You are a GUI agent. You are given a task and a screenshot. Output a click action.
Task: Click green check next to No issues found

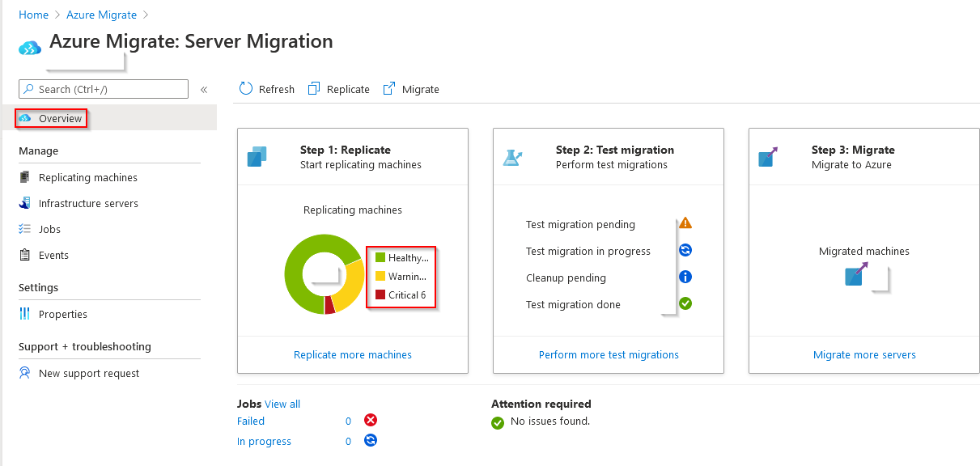(x=498, y=422)
